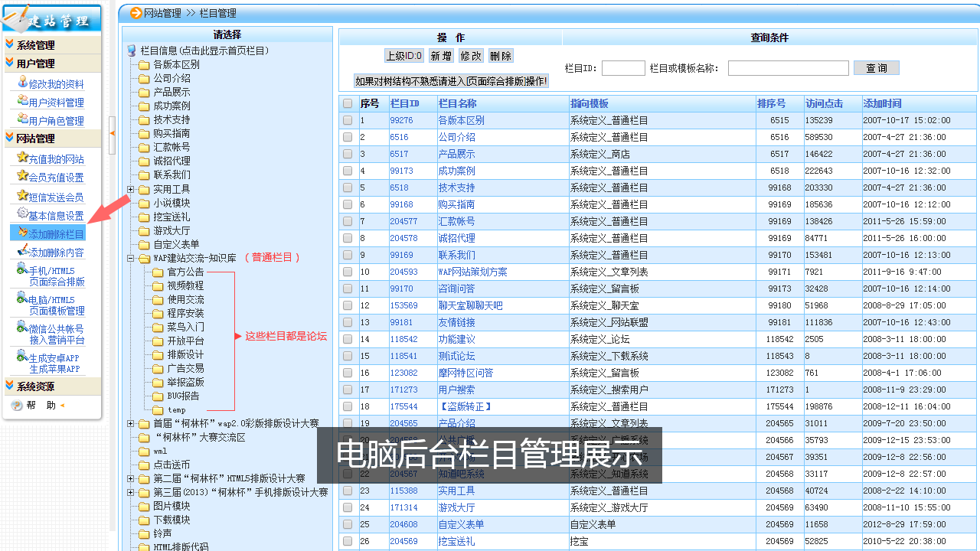Image resolution: width=980 pixels, height=551 pixels.
Task: Click the 微信公共帐号 sidebar icon
Action: (x=22, y=328)
